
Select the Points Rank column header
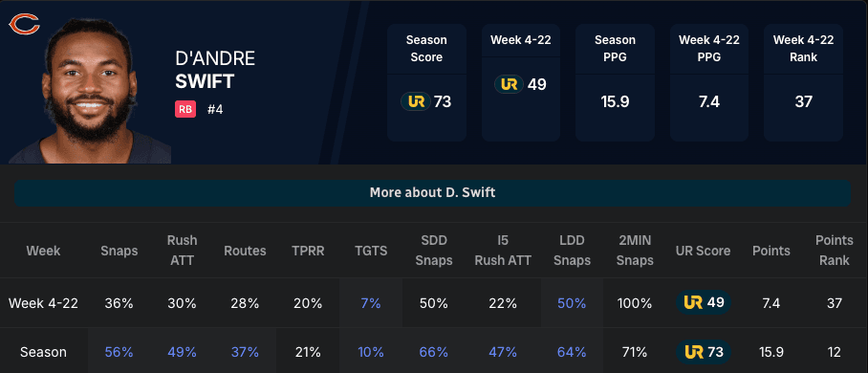835,251
